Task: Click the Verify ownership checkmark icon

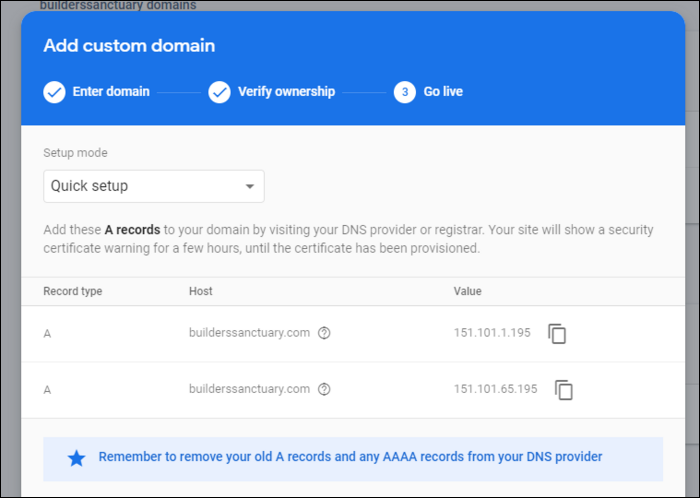Action: tap(219, 92)
